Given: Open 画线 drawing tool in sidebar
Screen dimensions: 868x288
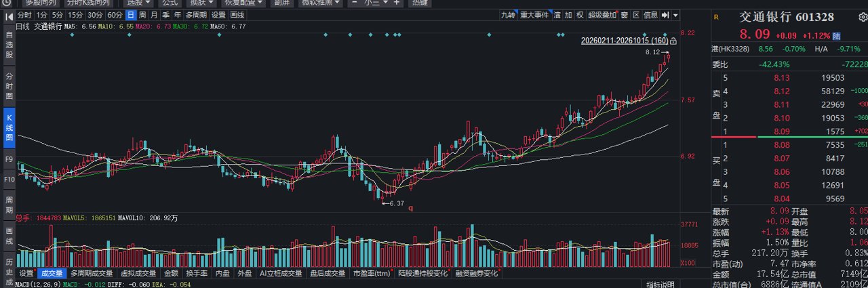Looking at the screenshot, I should 9,235.
